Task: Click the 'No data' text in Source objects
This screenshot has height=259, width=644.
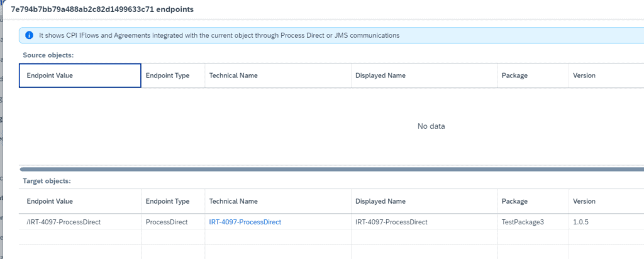Action: click(x=431, y=126)
